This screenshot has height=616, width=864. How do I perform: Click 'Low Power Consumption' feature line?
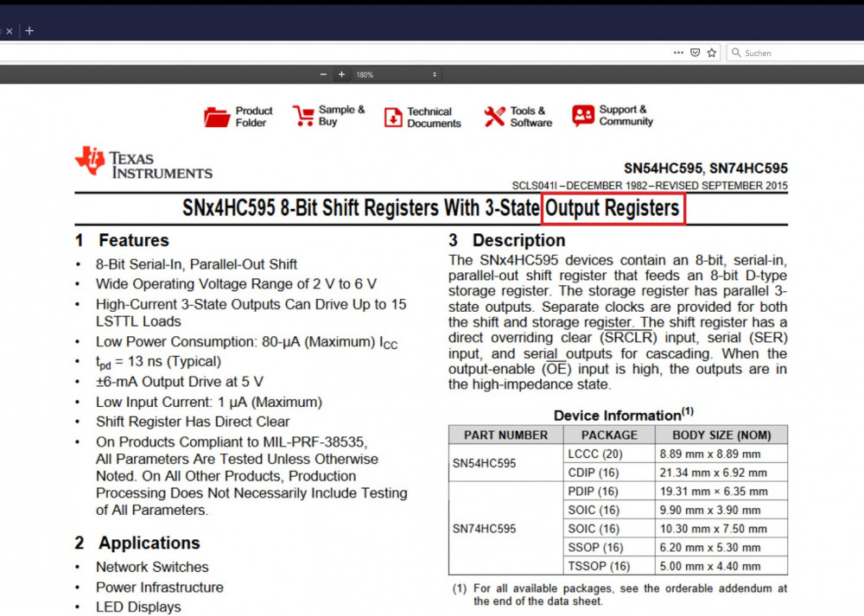point(246,342)
